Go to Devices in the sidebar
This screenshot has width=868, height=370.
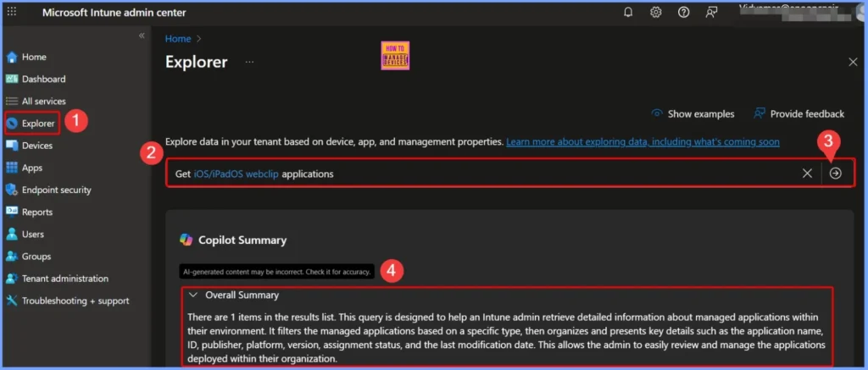(37, 146)
